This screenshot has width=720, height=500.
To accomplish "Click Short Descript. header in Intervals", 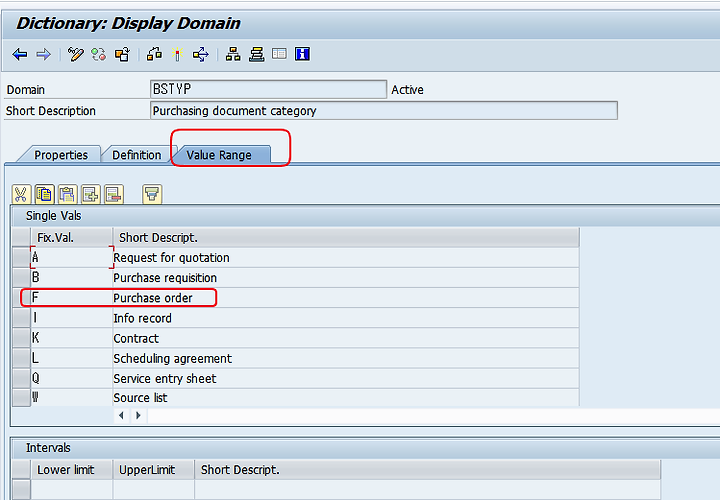I will click(428, 470).
